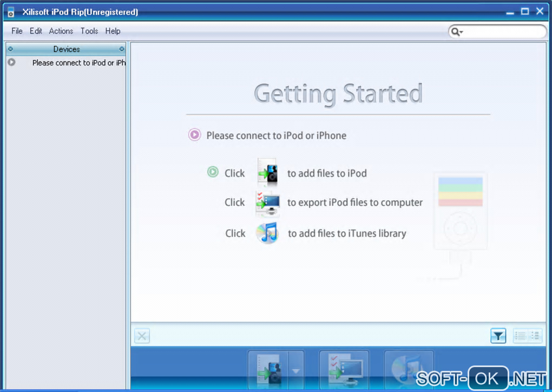This screenshot has height=392, width=552.
Task: Switch to list view mode
Action: click(520, 336)
